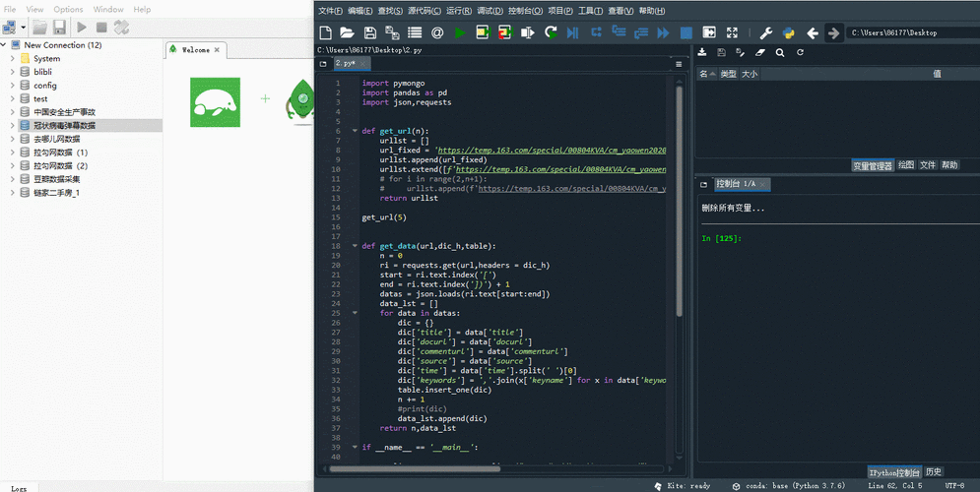Viewport: 980px width, 492px height.
Task: Click the conda: base (Python 3.7.6) status
Action: pyautogui.click(x=789, y=486)
